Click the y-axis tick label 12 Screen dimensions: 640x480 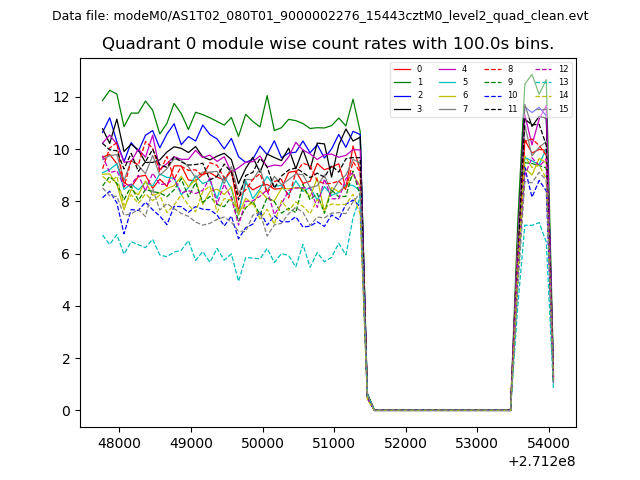point(62,97)
